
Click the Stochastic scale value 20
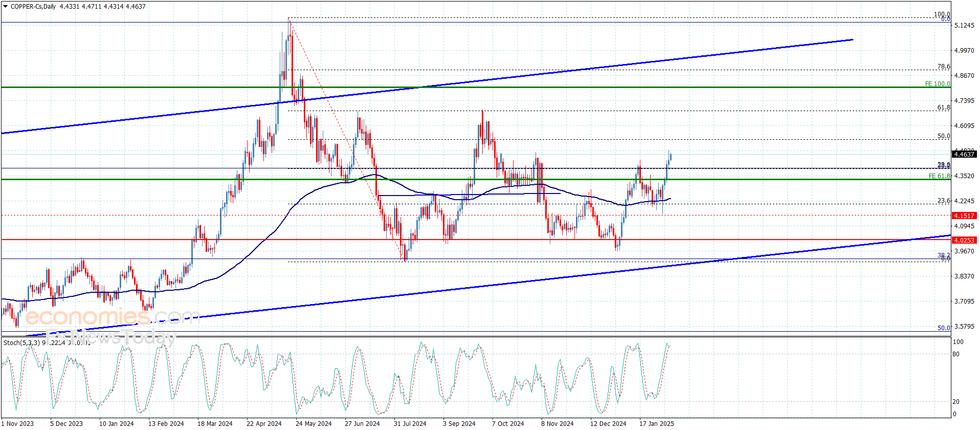956,402
